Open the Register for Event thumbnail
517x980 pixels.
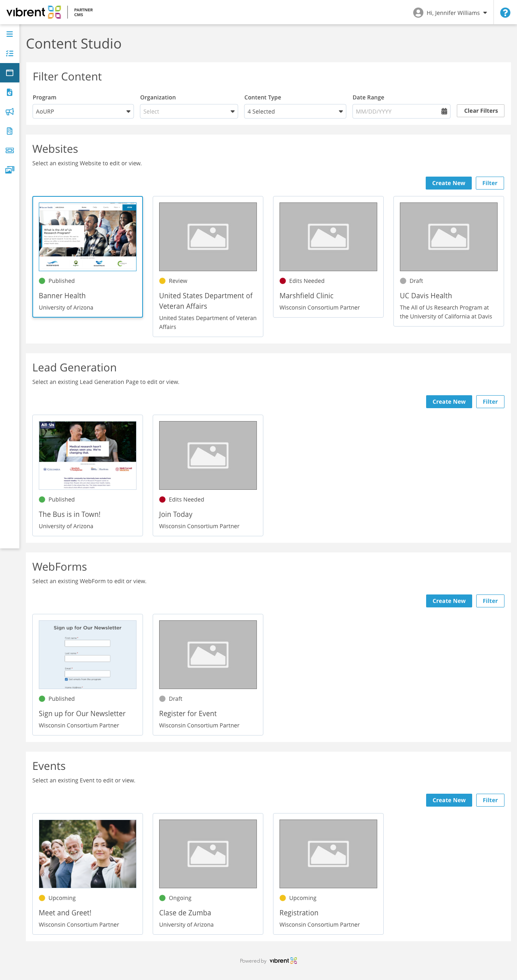tap(208, 655)
